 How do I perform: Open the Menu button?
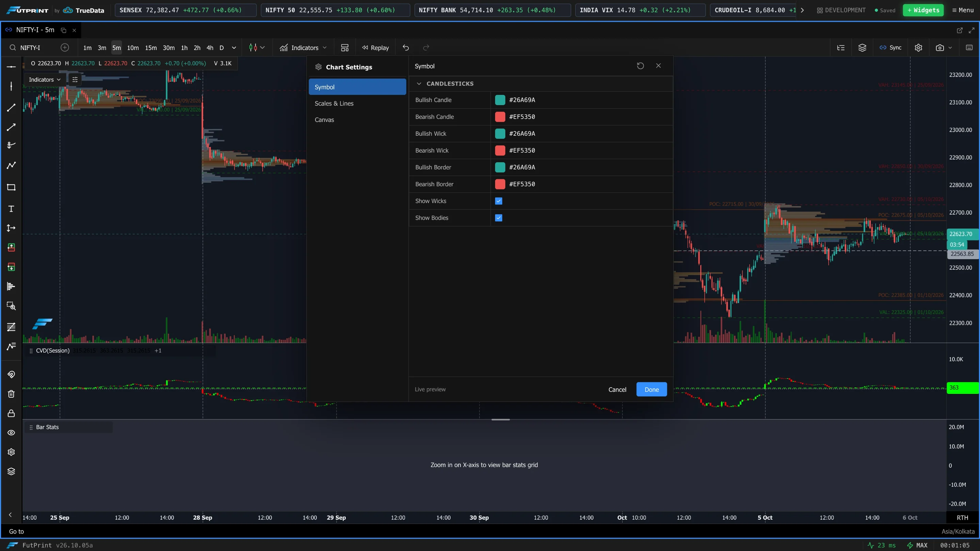click(963, 10)
